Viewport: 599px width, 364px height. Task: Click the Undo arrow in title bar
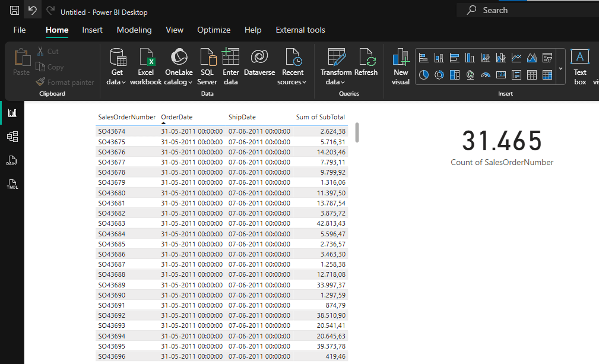(x=33, y=11)
